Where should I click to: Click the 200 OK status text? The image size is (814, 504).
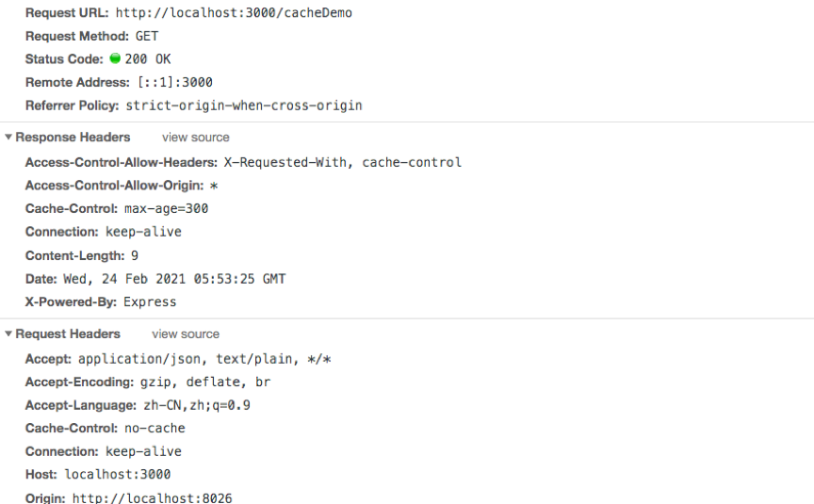click(148, 59)
